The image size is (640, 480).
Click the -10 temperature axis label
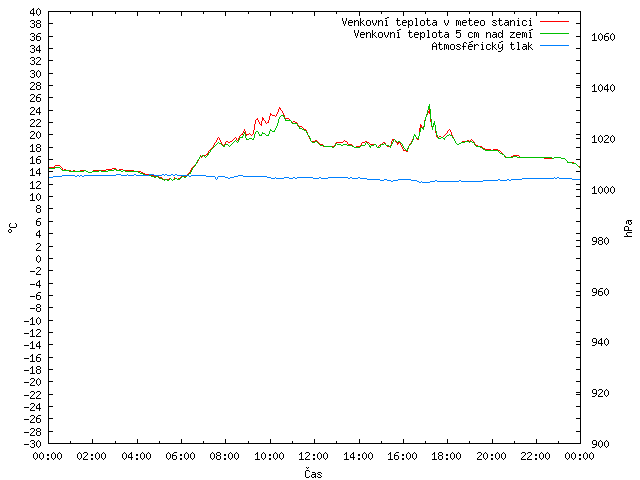[x=33, y=320]
